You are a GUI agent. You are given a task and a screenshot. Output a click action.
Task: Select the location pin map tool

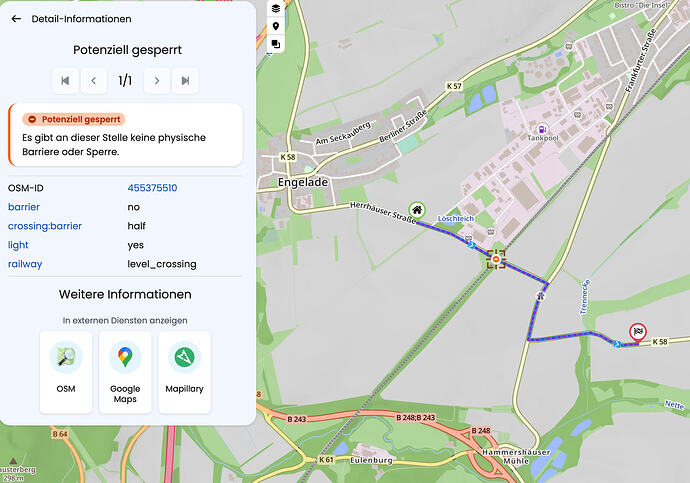pos(276,26)
